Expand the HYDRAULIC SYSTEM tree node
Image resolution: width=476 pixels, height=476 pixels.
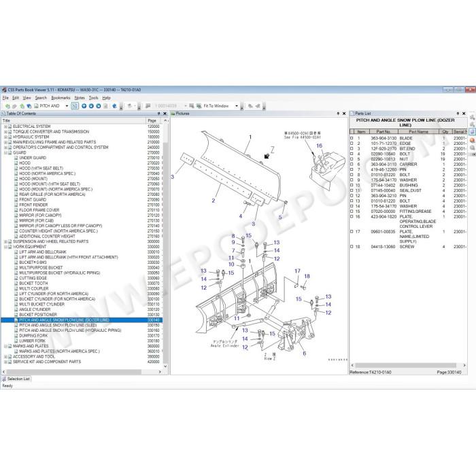[x=5, y=137]
